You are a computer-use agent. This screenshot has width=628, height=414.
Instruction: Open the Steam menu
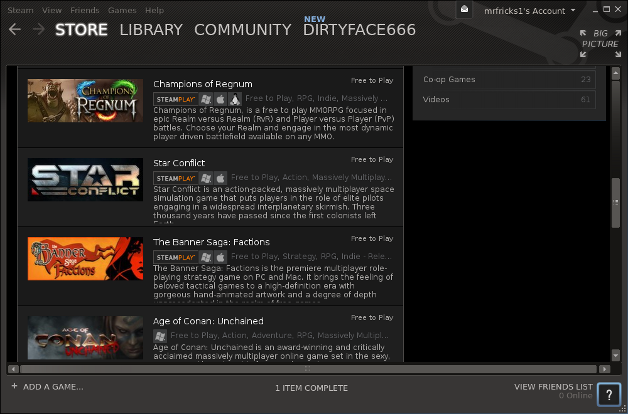[x=20, y=10]
